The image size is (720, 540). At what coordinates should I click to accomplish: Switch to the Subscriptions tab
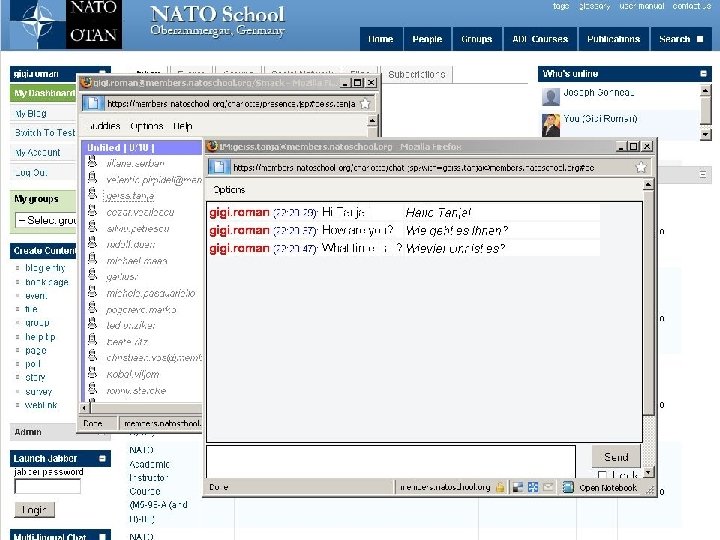(417, 74)
